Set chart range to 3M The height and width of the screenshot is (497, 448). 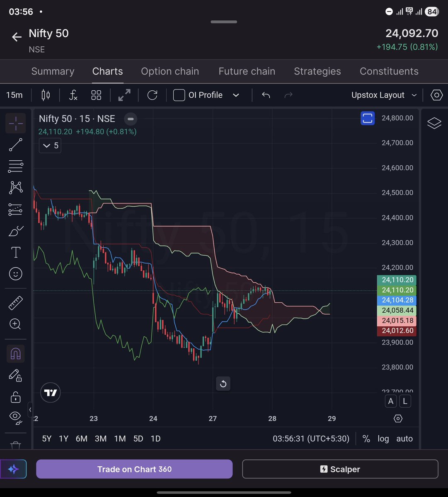click(101, 439)
